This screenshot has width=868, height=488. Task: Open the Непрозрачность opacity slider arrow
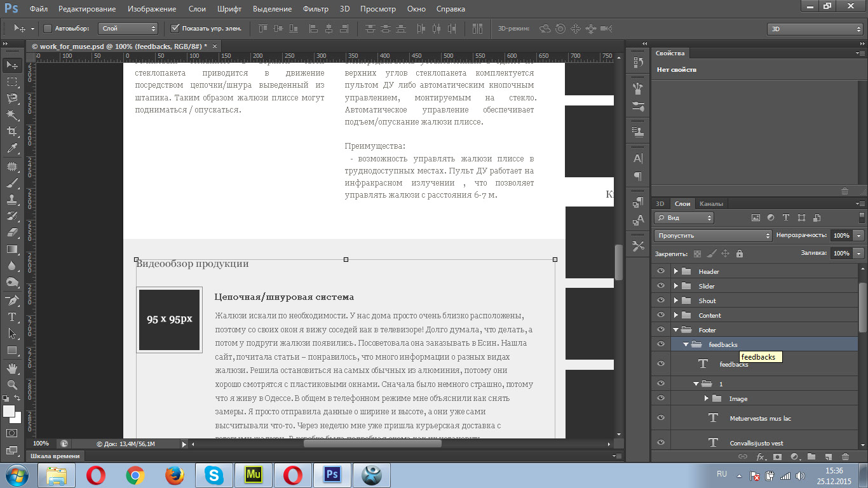[859, 235]
